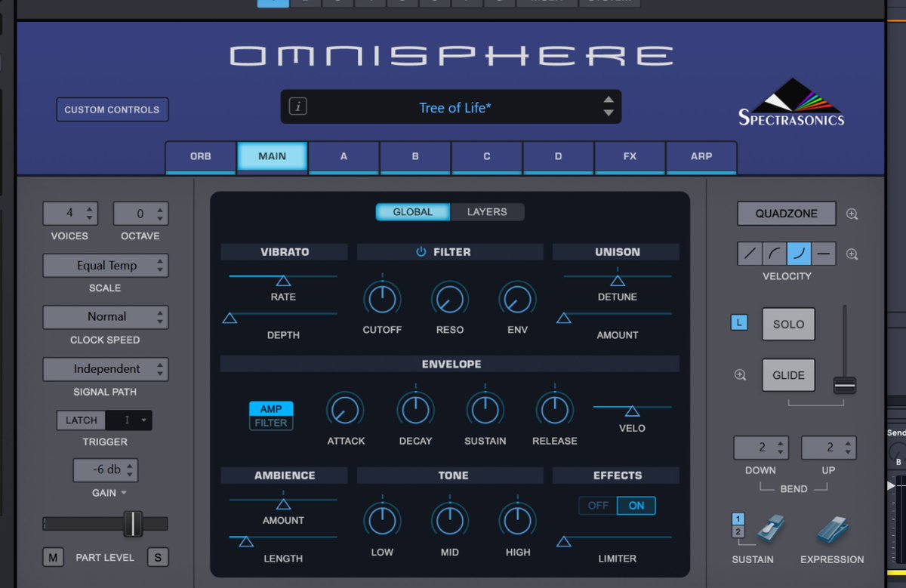Click the Release knob

(x=554, y=410)
